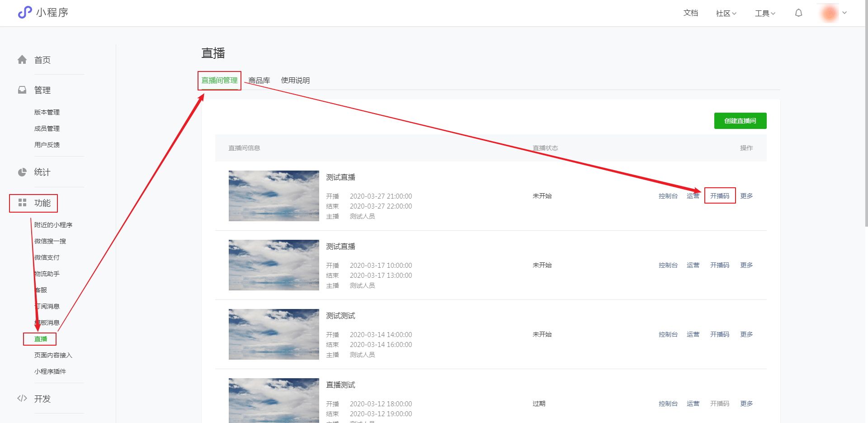Click 直播状态 column header
Screen dimensions: 868x423
[x=545, y=148]
